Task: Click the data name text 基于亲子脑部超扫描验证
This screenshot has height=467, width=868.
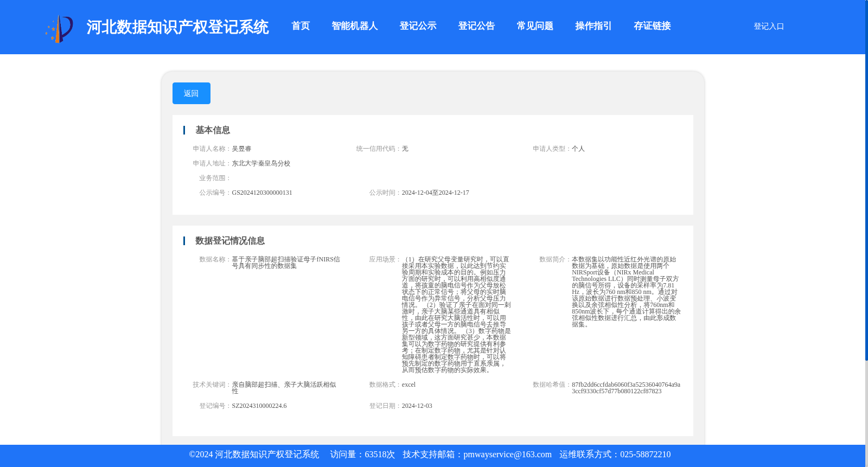Action: (286, 263)
